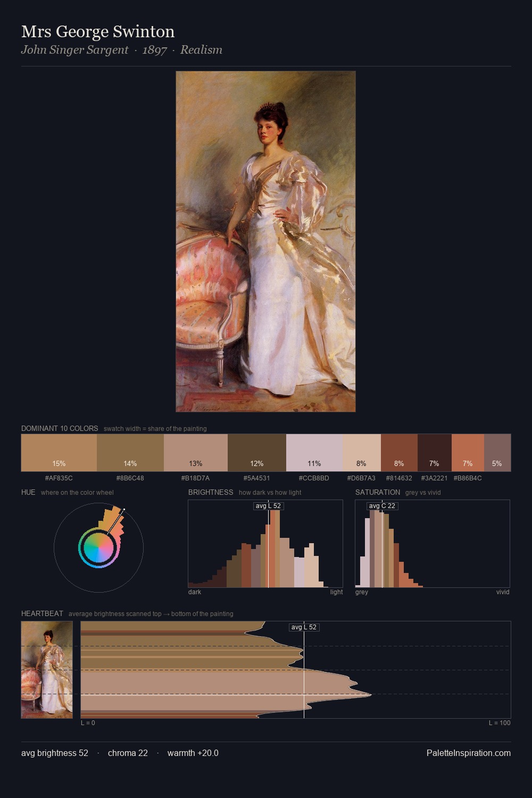
Task: Select the rust #814632 swatch
Action: [x=399, y=453]
